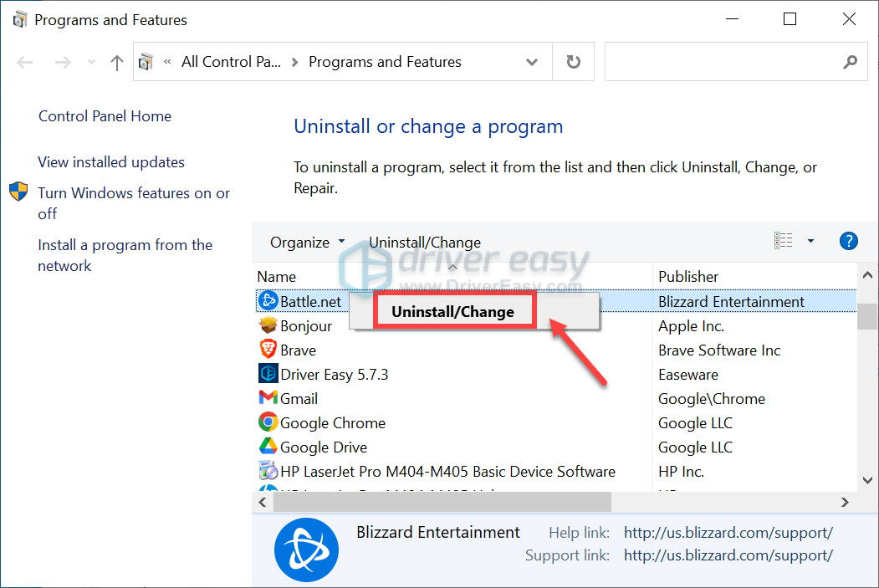Open the Organize dropdown menu
879x588 pixels.
(x=307, y=243)
